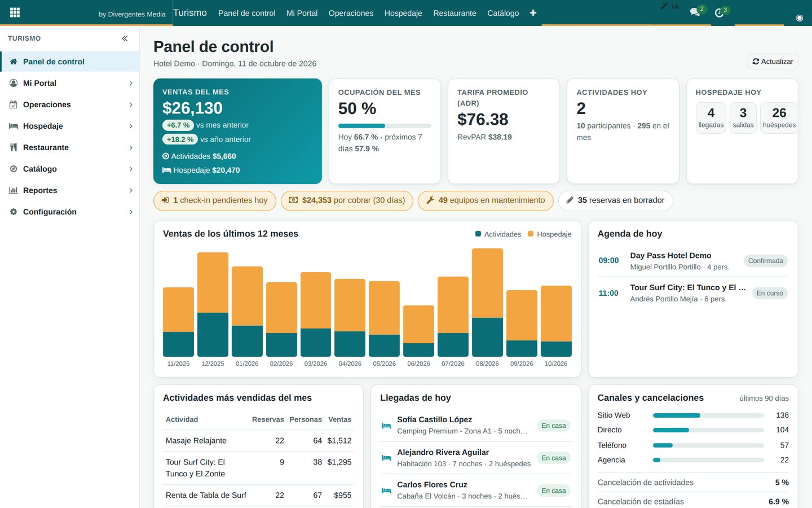Click the Sitio Web channel progress bar
The image size is (812, 508).
coord(708,415)
